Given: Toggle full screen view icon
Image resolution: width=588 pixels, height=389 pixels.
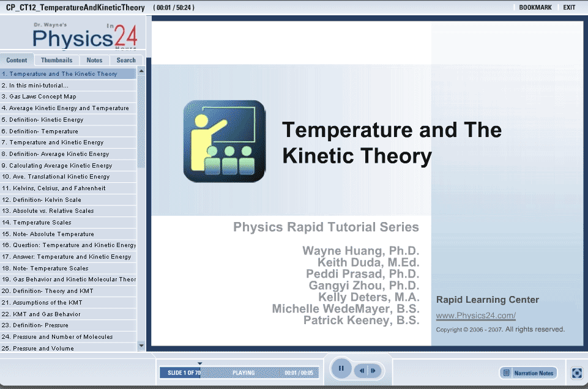Looking at the screenshot, I should point(576,372).
